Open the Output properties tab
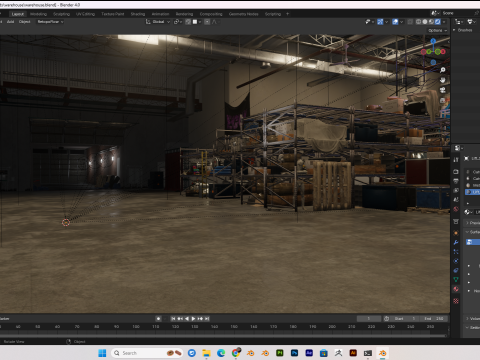Viewport: 480px width, 360px height. [456, 181]
